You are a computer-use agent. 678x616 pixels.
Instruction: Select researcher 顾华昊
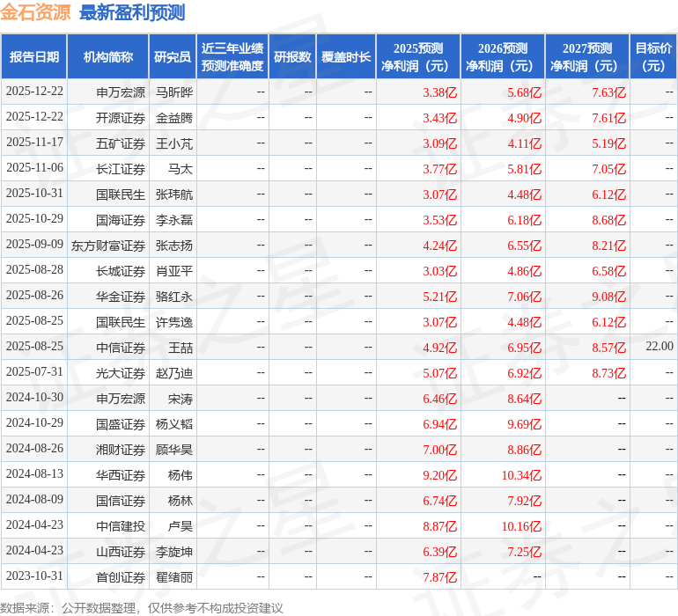click(174, 450)
